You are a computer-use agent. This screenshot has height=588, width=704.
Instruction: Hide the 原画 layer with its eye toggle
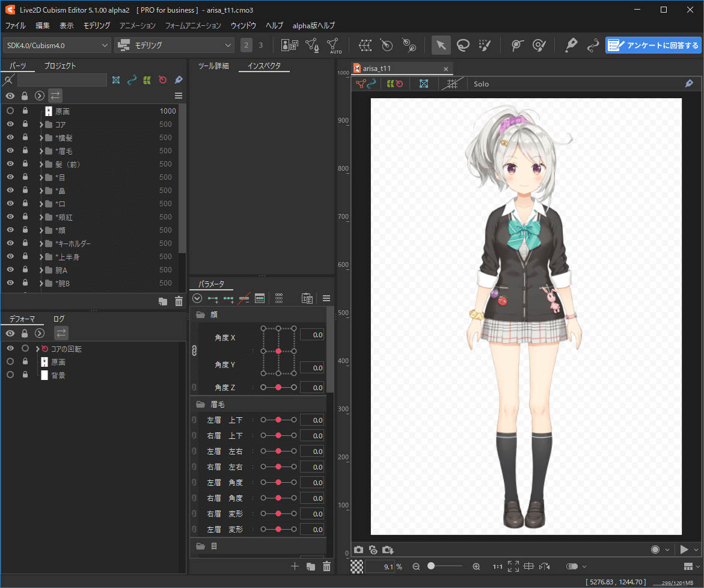pos(10,111)
